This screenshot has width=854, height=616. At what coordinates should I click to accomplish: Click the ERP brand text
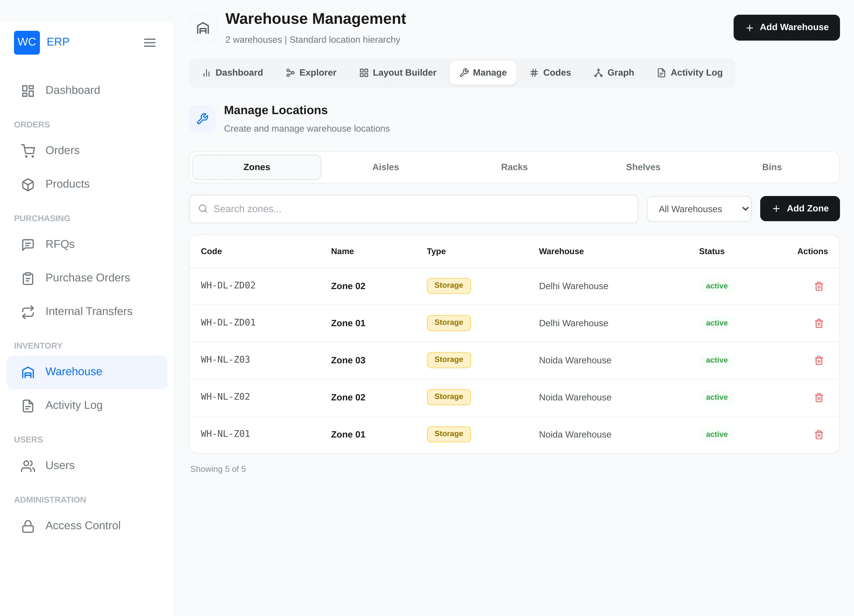coord(58,42)
